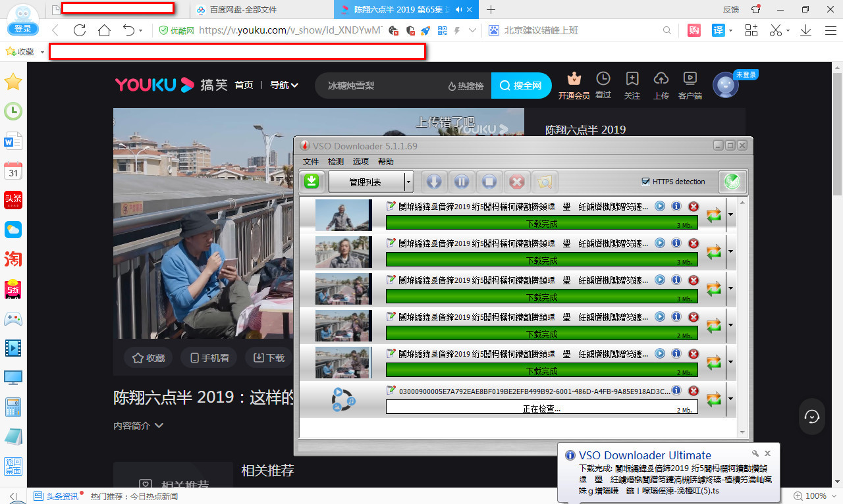Viewport: 843px width, 504px height.
Task: Show info for the 03000900005E7A792 download
Action: click(x=676, y=390)
